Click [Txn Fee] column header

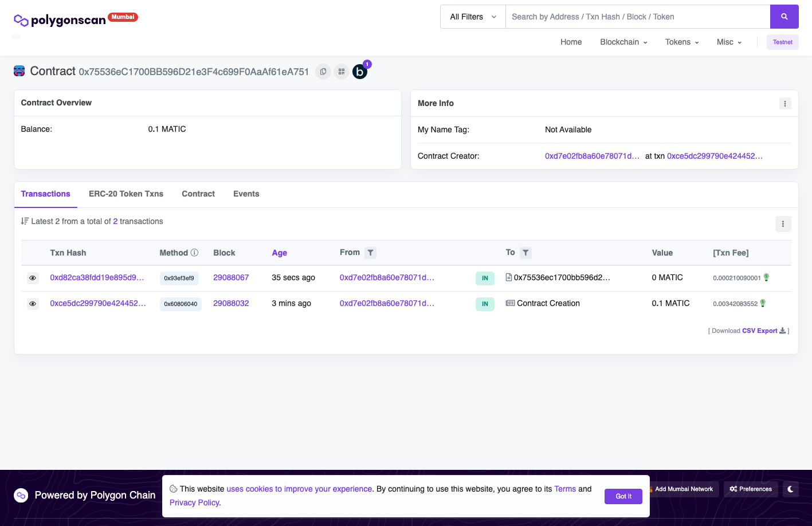[731, 253]
